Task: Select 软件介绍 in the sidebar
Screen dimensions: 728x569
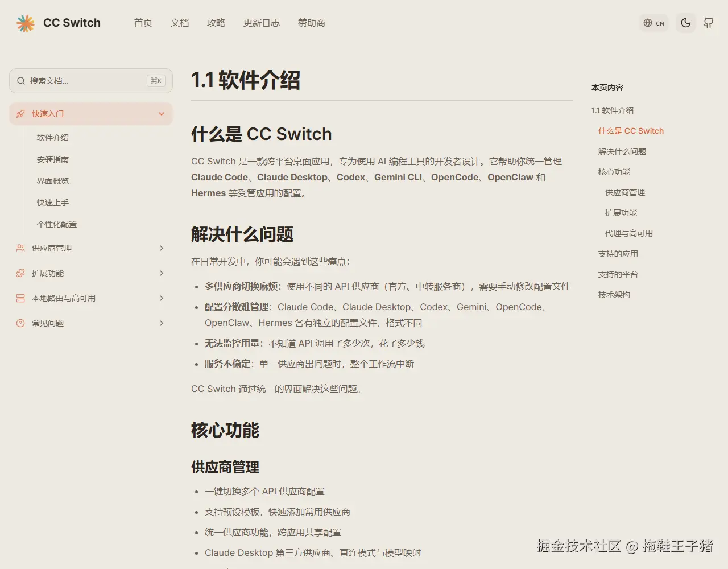Action: pos(53,138)
